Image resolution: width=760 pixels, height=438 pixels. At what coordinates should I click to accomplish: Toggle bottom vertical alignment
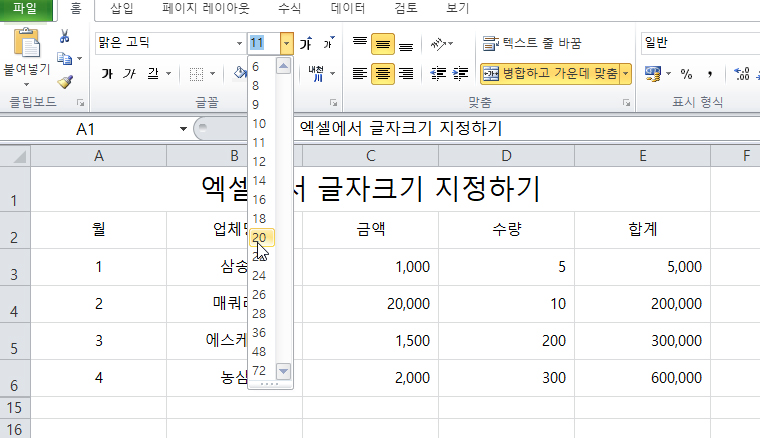point(406,44)
